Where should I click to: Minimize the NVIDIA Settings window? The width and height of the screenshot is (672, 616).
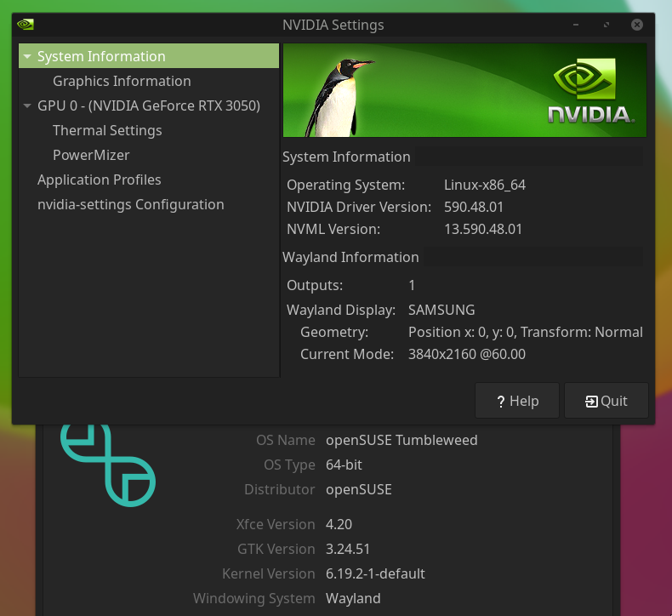(575, 25)
